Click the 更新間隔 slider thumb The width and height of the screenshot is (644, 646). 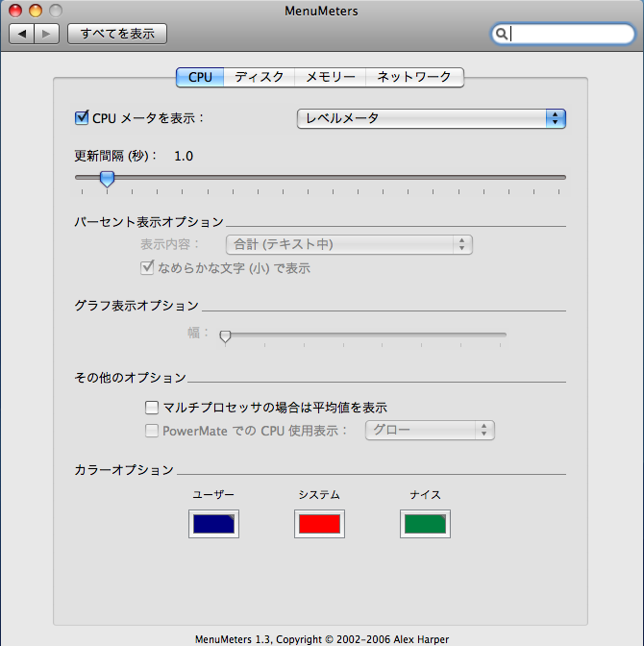(107, 179)
